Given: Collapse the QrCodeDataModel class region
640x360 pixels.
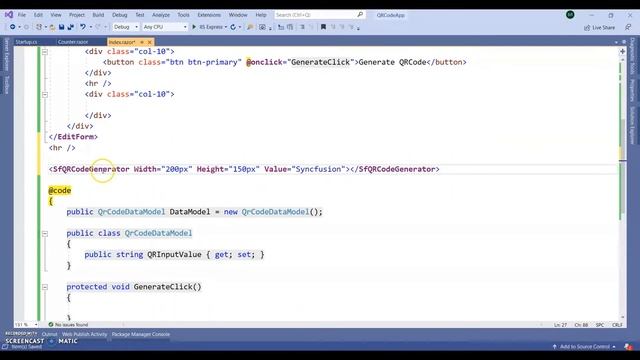Looking at the screenshot, I should point(45,234).
